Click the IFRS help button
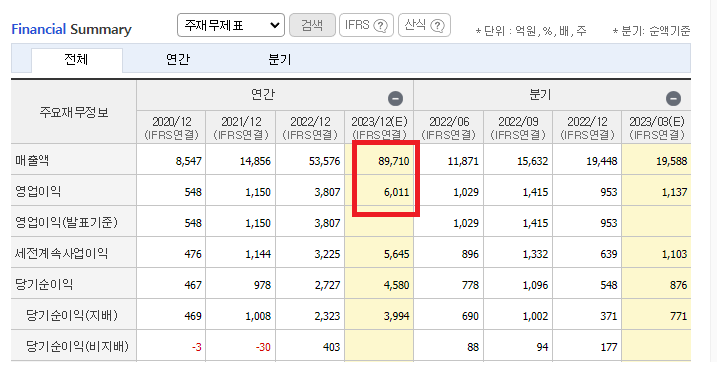Screen dimensions: 719x377 366,25
